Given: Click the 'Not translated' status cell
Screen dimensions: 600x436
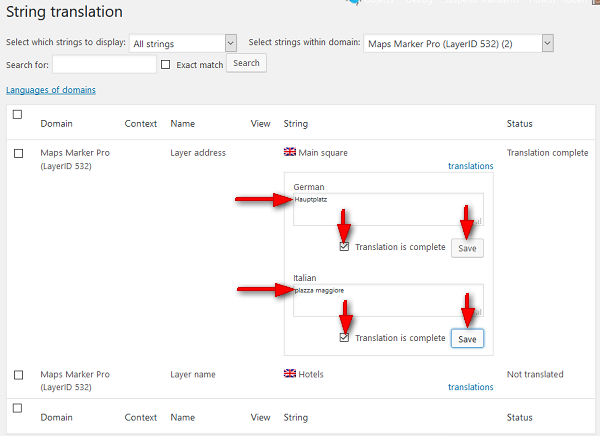Looking at the screenshot, I should [535, 374].
